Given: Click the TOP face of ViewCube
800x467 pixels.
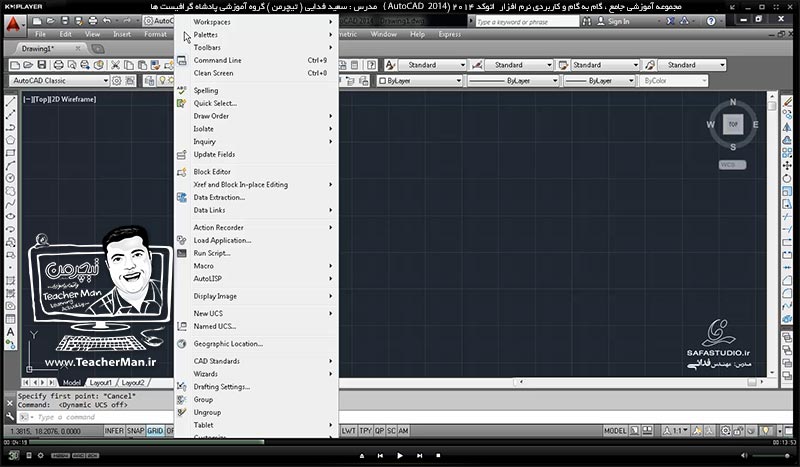Looking at the screenshot, I should click(733, 124).
